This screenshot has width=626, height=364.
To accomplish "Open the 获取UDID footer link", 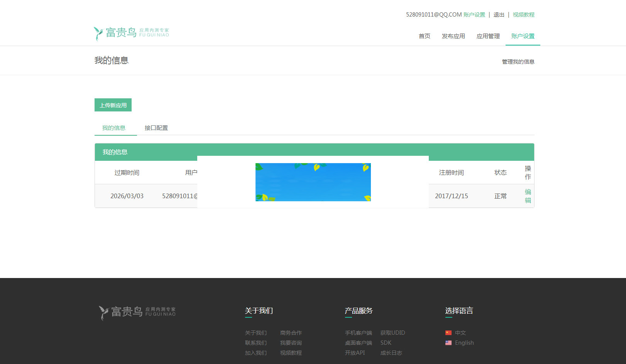I will coord(392,332).
